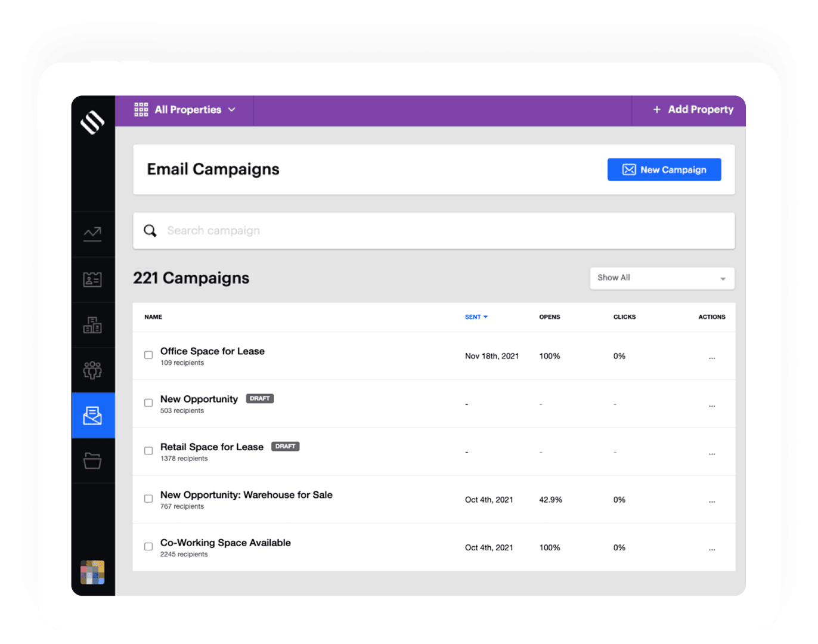Open New Opportunity: Warehouse for Sale
This screenshot has height=644, width=818.
[x=246, y=495]
